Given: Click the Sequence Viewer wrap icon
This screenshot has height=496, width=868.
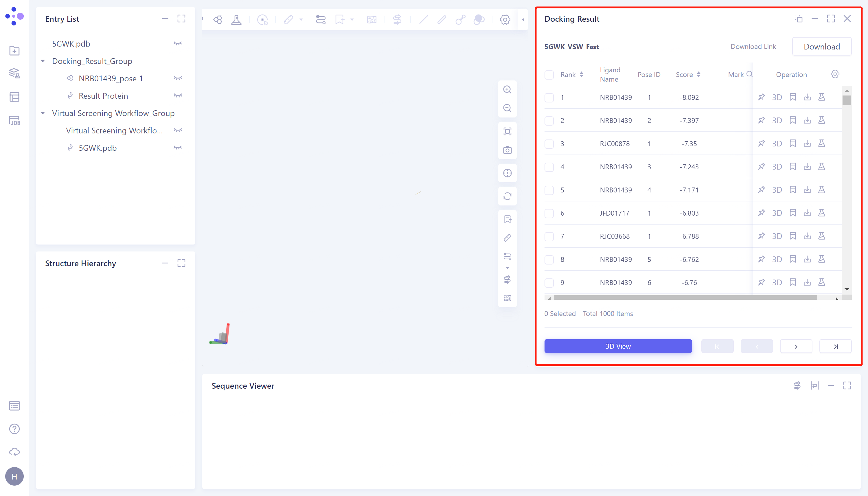Looking at the screenshot, I should (814, 386).
